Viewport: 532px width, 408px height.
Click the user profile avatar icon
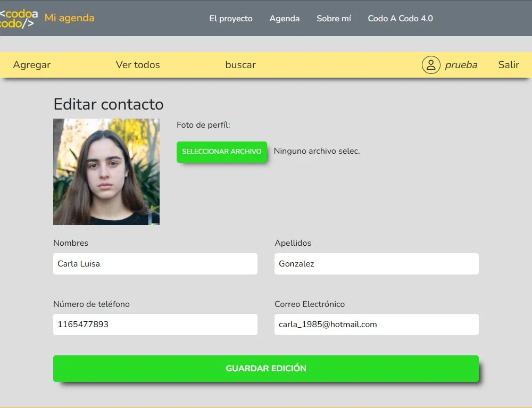coord(431,65)
